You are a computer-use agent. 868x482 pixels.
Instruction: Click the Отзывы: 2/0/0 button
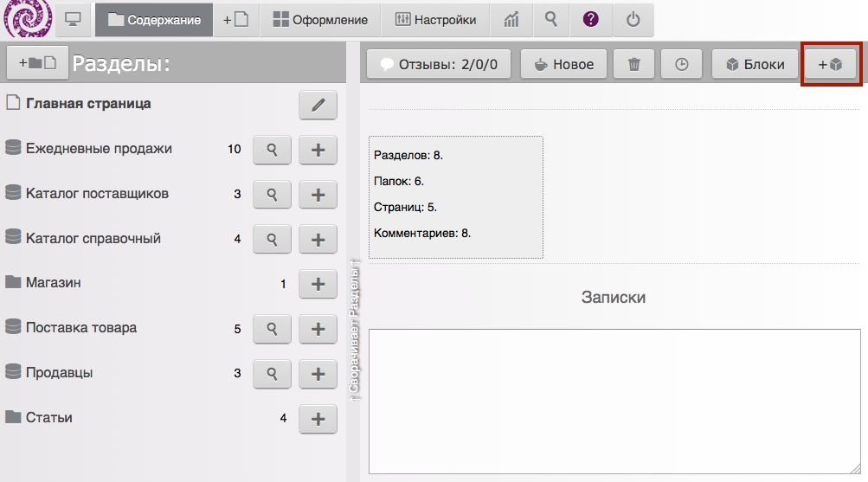[439, 64]
